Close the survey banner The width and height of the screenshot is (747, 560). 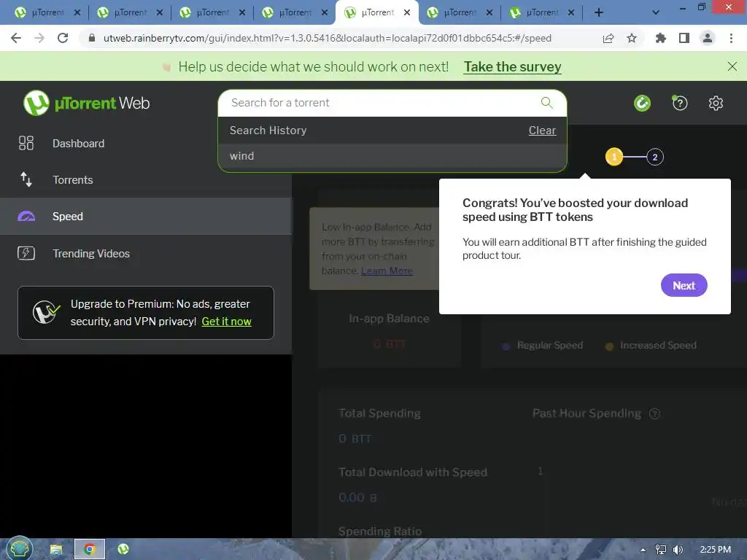click(732, 66)
